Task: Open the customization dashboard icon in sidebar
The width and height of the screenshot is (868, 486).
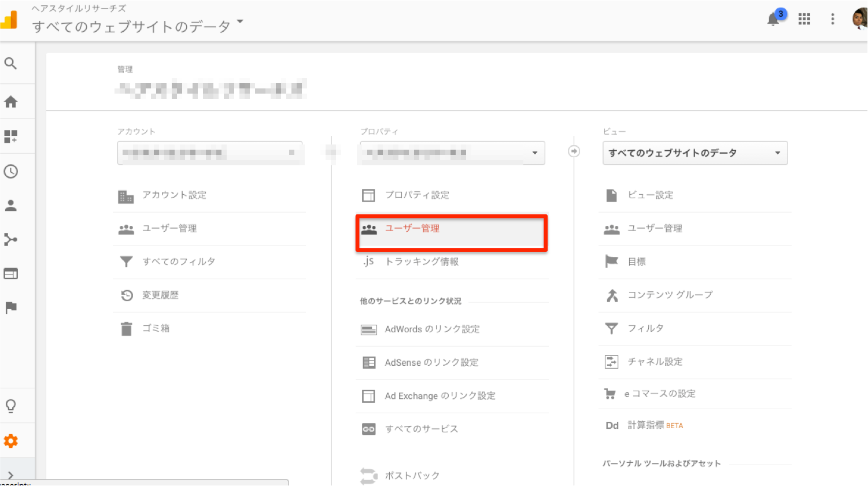Action: [x=10, y=136]
